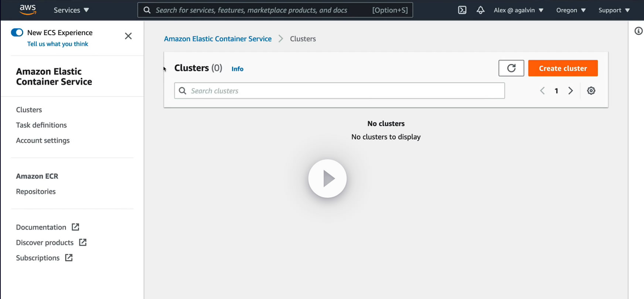Open Account settings in sidebar
Image resolution: width=644 pixels, height=299 pixels.
pyautogui.click(x=43, y=140)
